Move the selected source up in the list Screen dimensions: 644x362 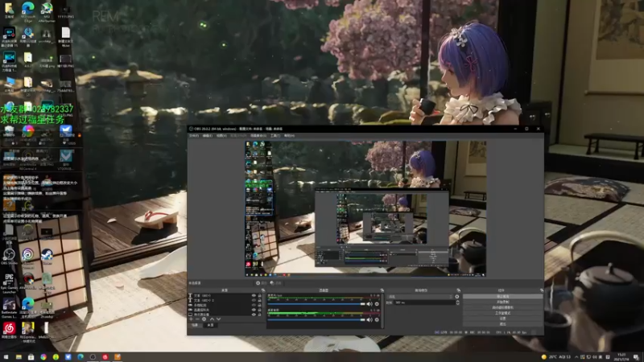212,319
